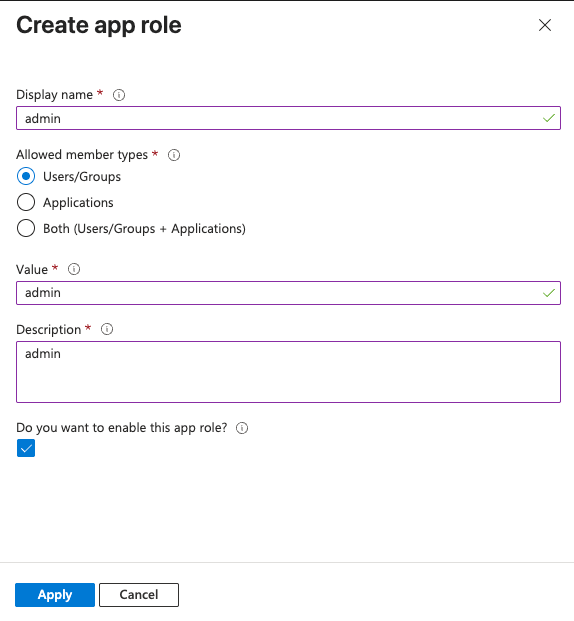
Task: Click the Description label text
Action: coord(49,330)
